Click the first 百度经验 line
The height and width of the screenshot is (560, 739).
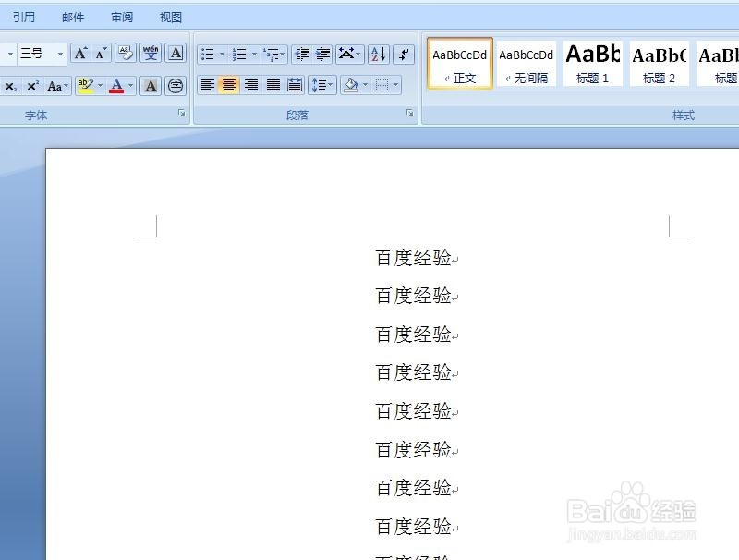(x=413, y=258)
